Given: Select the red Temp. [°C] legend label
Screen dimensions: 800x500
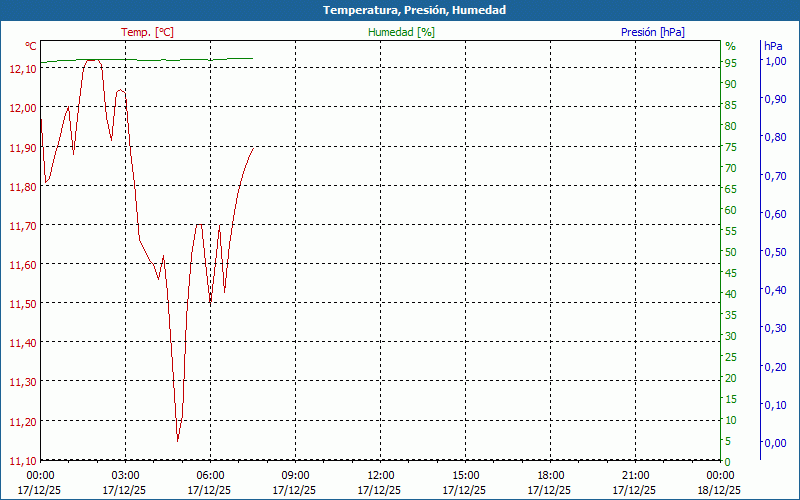Looking at the screenshot, I should tap(147, 32).
